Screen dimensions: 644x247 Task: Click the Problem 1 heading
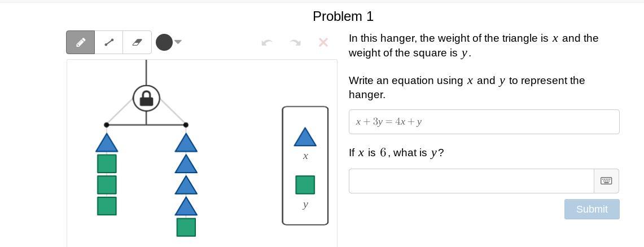pyautogui.click(x=343, y=16)
